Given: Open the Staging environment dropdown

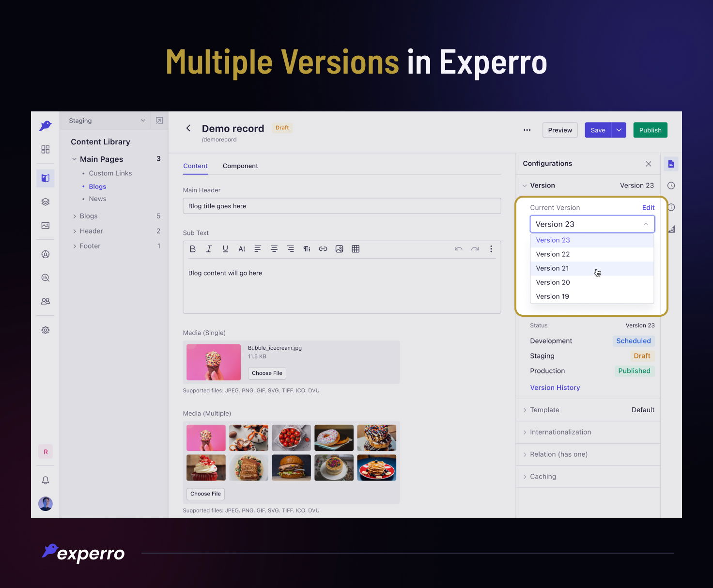Looking at the screenshot, I should click(x=107, y=121).
